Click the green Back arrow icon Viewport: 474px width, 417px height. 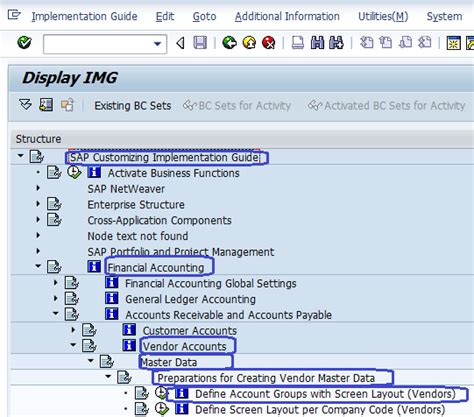tap(229, 43)
